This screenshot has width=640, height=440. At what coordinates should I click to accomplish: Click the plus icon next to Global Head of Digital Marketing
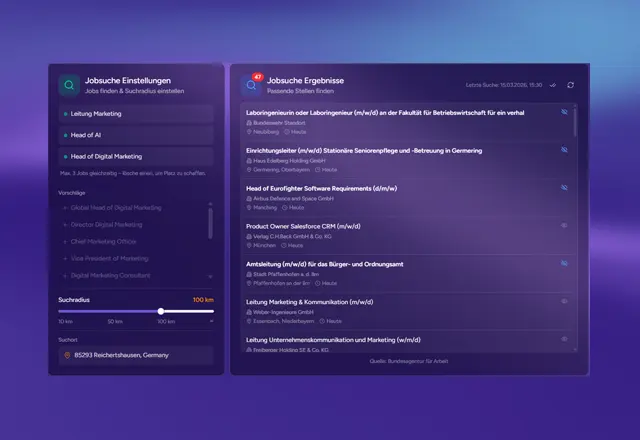65,208
